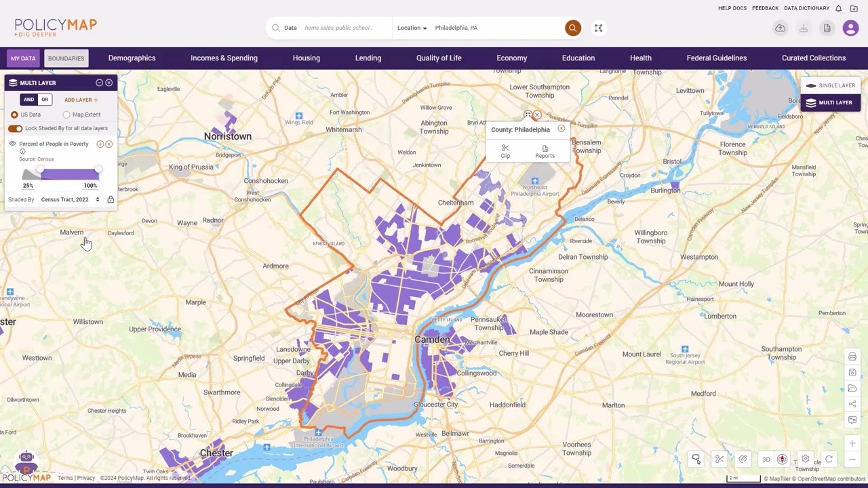The width and height of the screenshot is (868, 488).
Task: Switch to Multi Layer mode
Action: [831, 102]
